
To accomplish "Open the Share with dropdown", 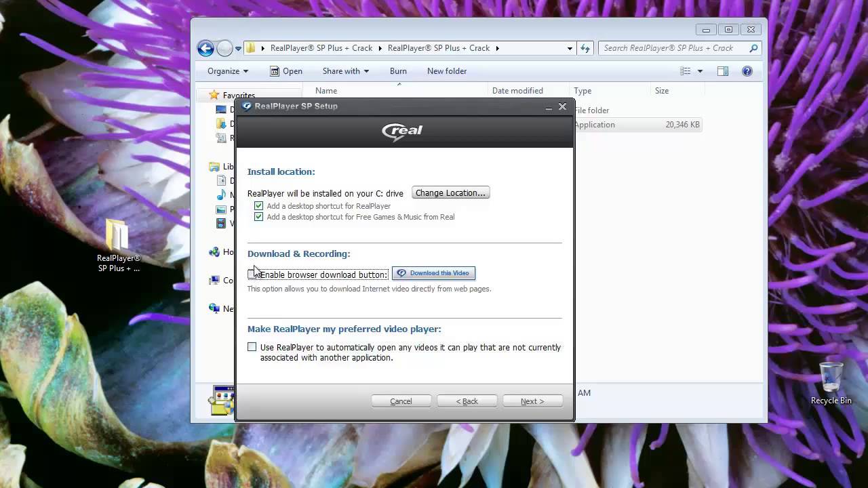I will [346, 71].
